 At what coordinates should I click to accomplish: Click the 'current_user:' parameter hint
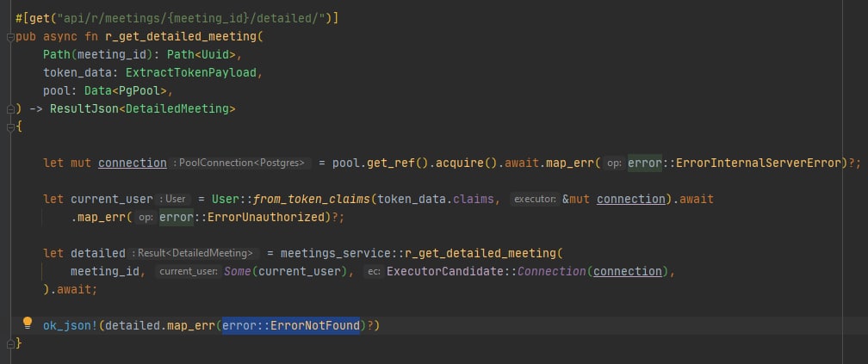click(x=187, y=272)
